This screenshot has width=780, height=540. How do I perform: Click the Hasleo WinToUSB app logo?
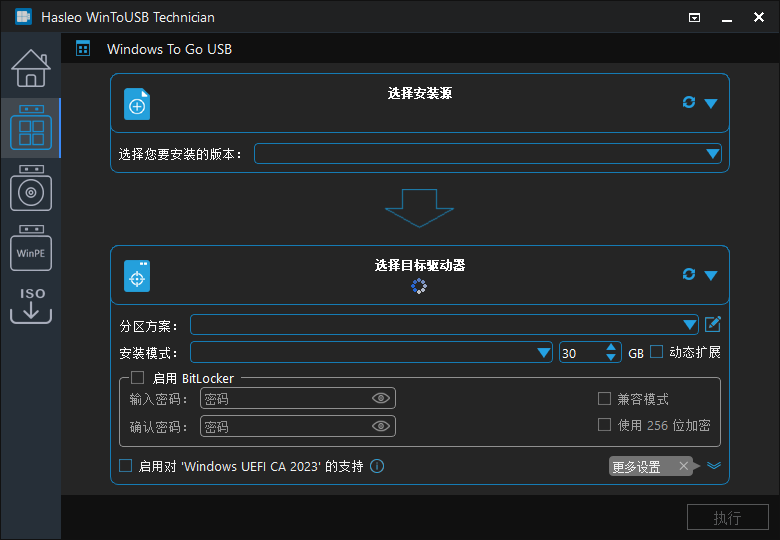tap(23, 17)
